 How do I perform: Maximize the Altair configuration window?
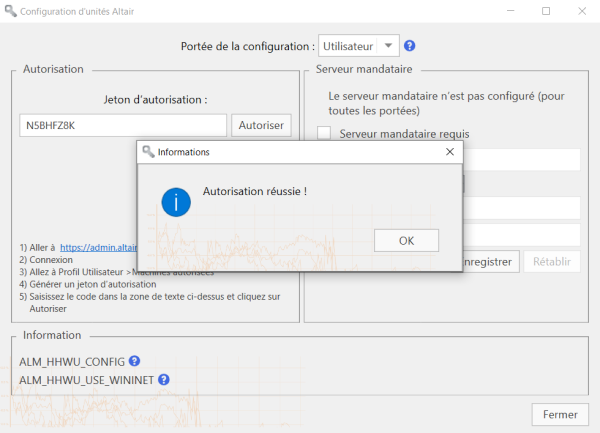546,11
